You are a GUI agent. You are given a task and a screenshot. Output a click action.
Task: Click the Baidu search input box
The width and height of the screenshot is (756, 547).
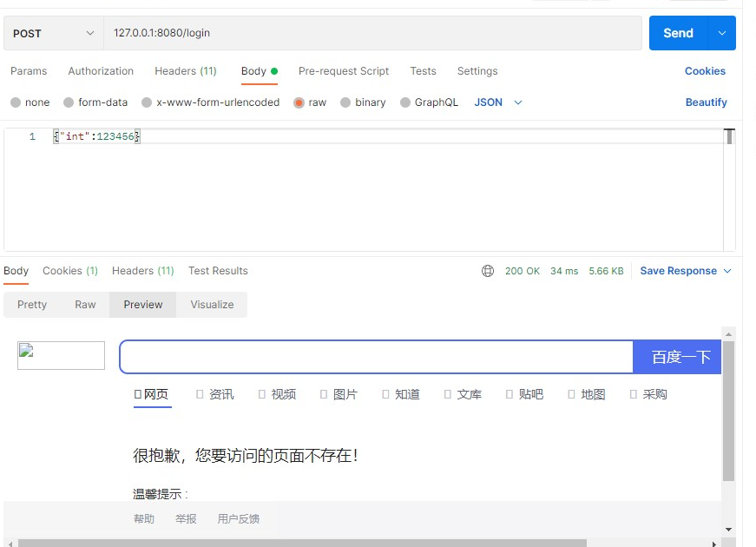click(x=377, y=357)
